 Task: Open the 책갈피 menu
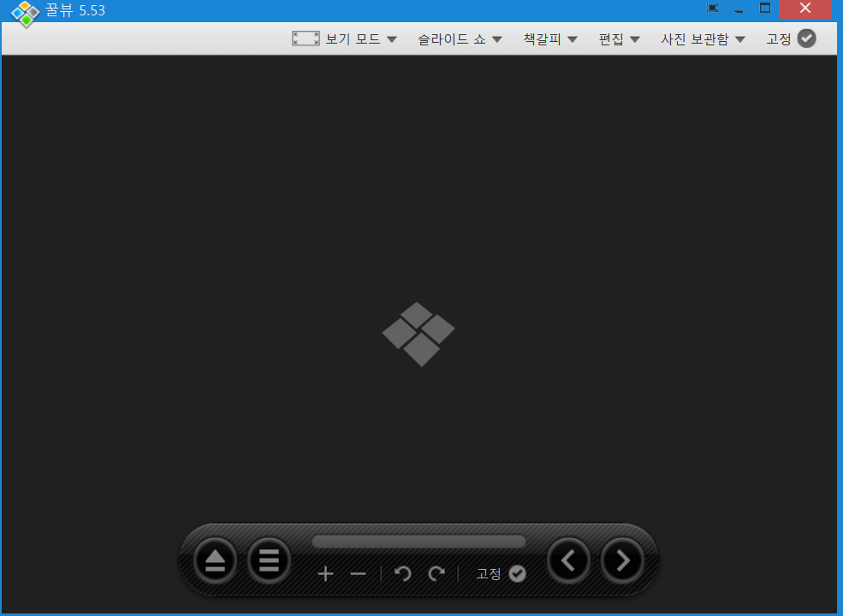click(x=549, y=38)
